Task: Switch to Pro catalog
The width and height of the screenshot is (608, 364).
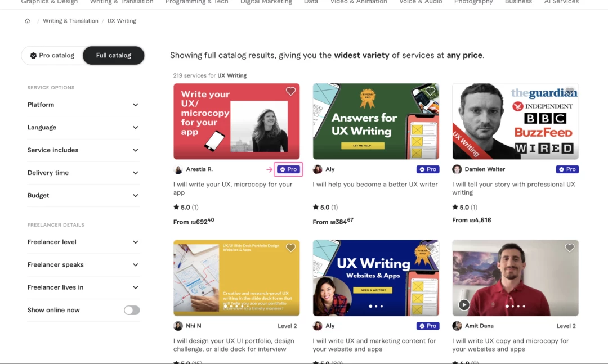Action: (x=52, y=56)
